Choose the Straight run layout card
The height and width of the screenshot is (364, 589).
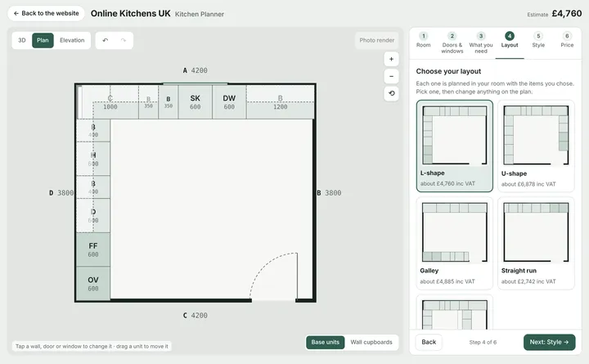coord(536,244)
